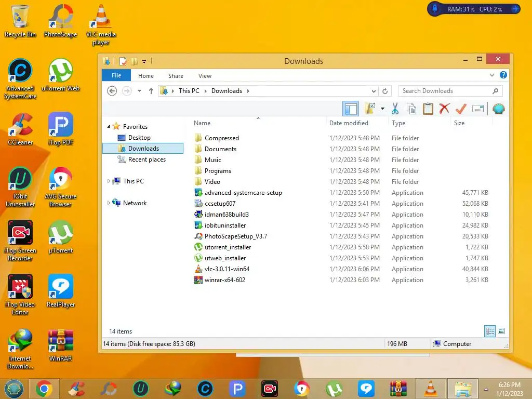Select the Programs folder
Viewport: 532px width, 399px height.
pyautogui.click(x=218, y=170)
